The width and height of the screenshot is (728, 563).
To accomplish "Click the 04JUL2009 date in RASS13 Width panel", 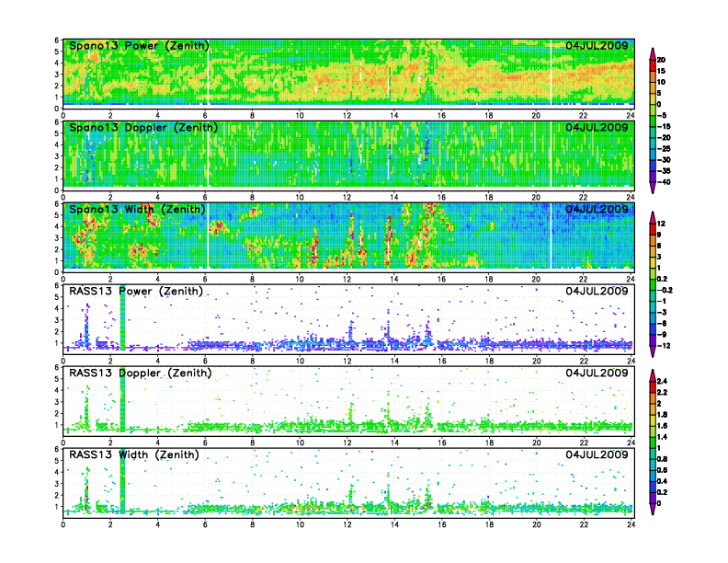I will (x=597, y=454).
